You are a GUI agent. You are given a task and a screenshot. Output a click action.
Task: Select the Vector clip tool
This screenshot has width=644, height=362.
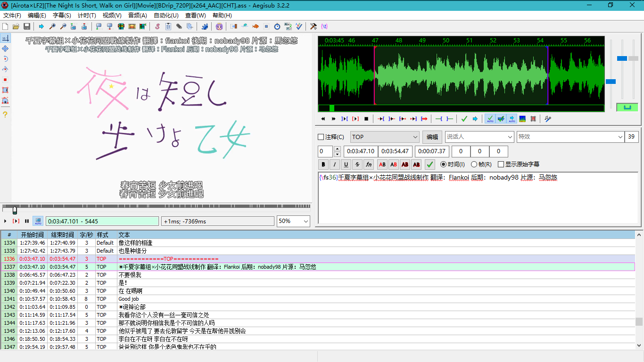(5, 100)
